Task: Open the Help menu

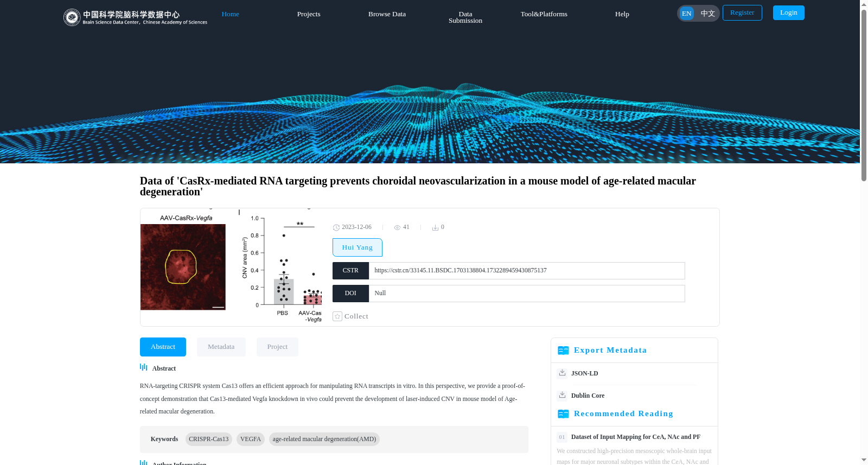Action: [622, 14]
